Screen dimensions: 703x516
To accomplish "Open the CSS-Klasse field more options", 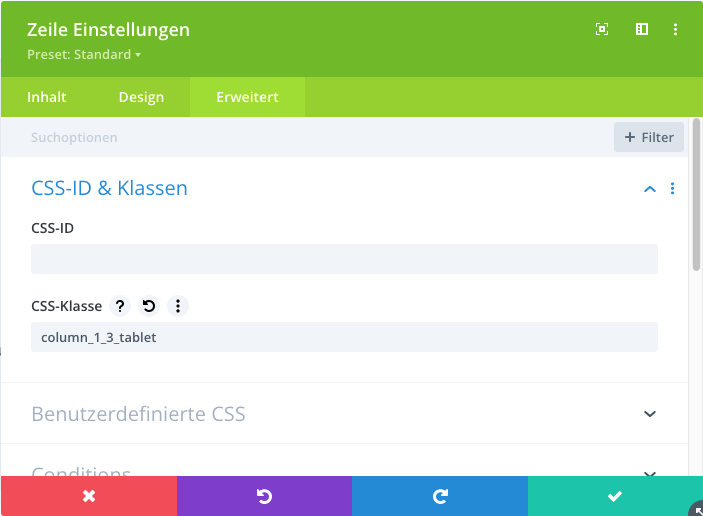I will pyautogui.click(x=178, y=307).
